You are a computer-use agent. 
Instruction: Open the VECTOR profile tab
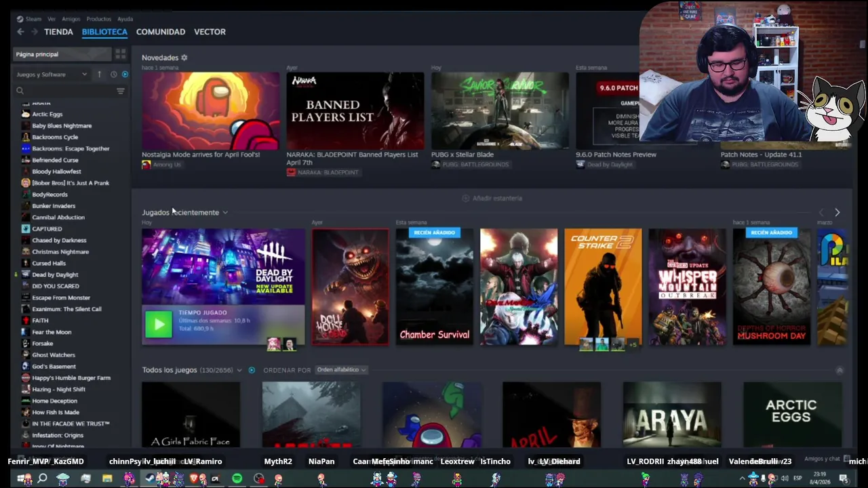coord(210,32)
